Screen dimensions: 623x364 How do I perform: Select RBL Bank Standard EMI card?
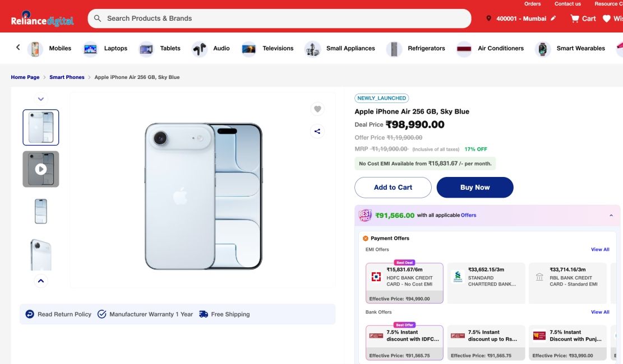click(x=568, y=283)
